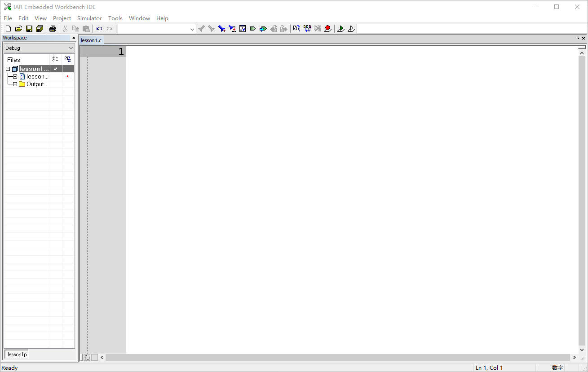588x372 pixels.
Task: Click the Paste clipboard icon
Action: 86,29
